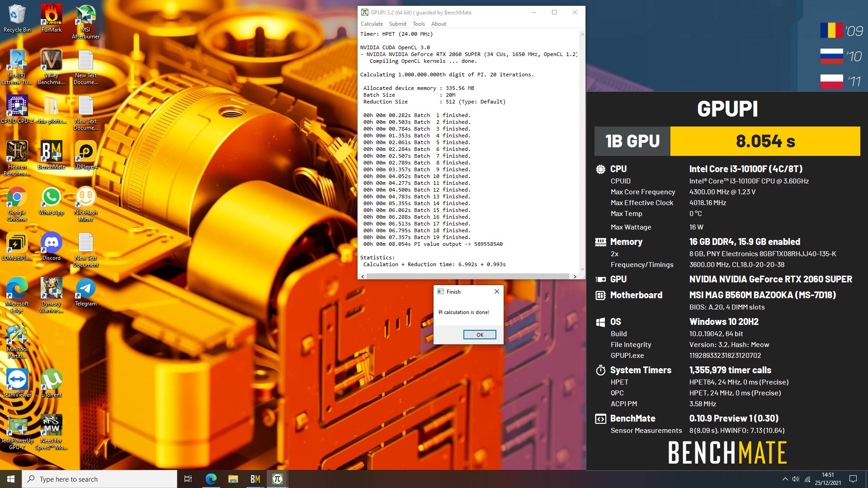The height and width of the screenshot is (488, 868).
Task: Open Submit menu in GPUPI
Action: tap(397, 24)
